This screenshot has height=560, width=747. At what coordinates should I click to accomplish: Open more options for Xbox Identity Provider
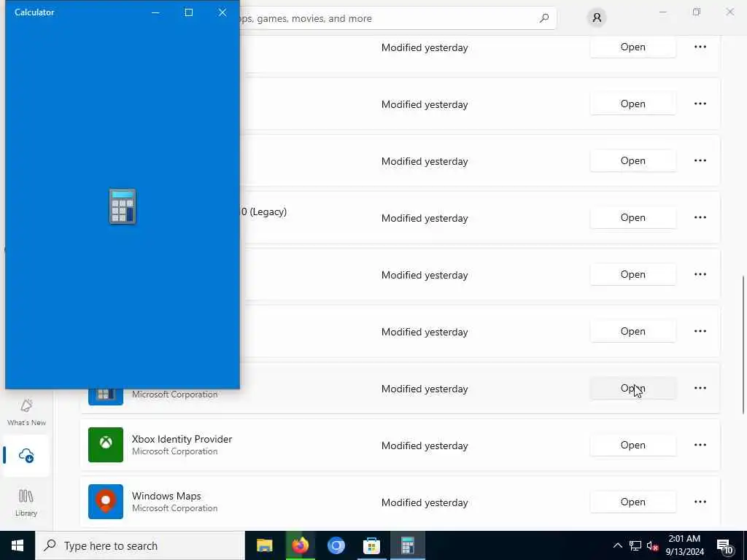(700, 445)
